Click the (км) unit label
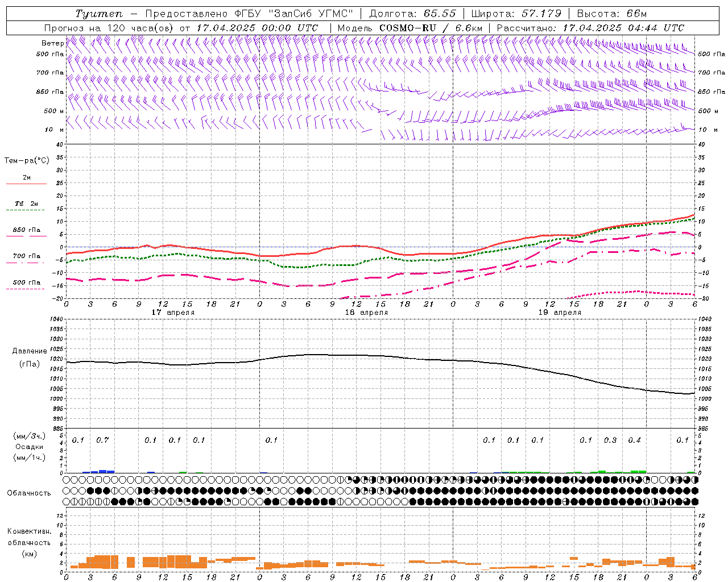This screenshot has height=582, width=728. (30, 554)
